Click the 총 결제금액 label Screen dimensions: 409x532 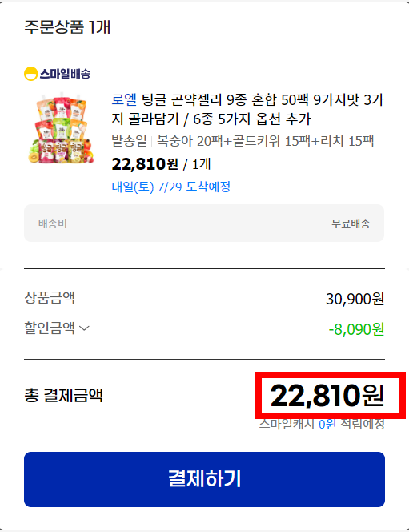coord(64,396)
